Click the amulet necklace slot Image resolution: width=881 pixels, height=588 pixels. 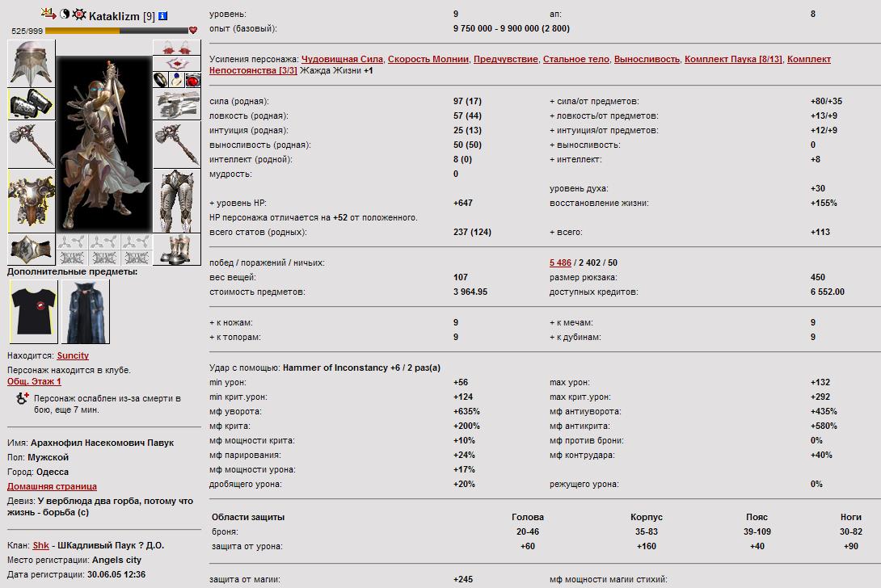pos(176,64)
